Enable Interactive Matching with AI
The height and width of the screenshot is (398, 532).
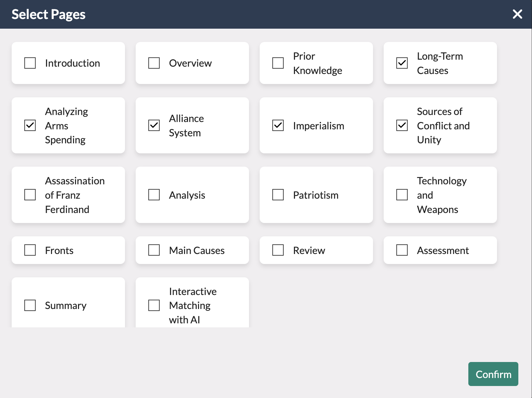tap(154, 305)
